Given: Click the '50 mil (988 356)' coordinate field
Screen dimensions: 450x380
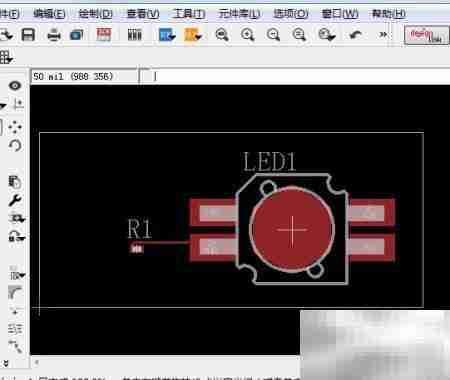Looking at the screenshot, I should point(84,77).
